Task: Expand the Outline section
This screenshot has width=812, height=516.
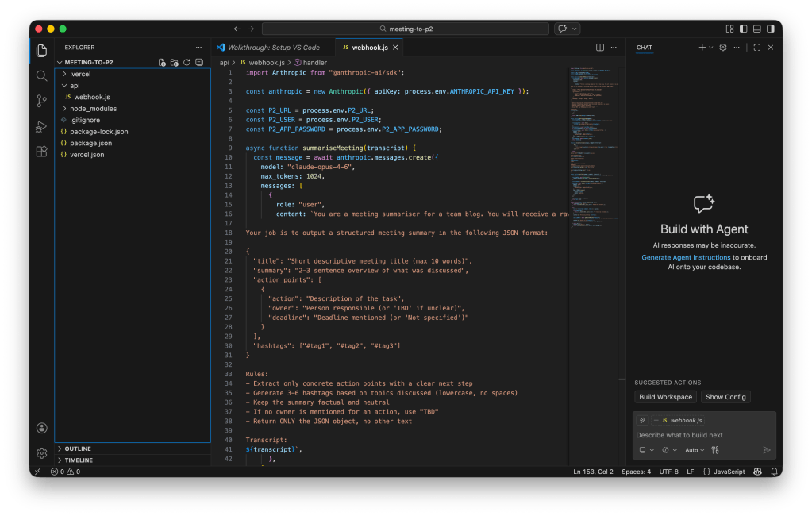Action: (78, 449)
